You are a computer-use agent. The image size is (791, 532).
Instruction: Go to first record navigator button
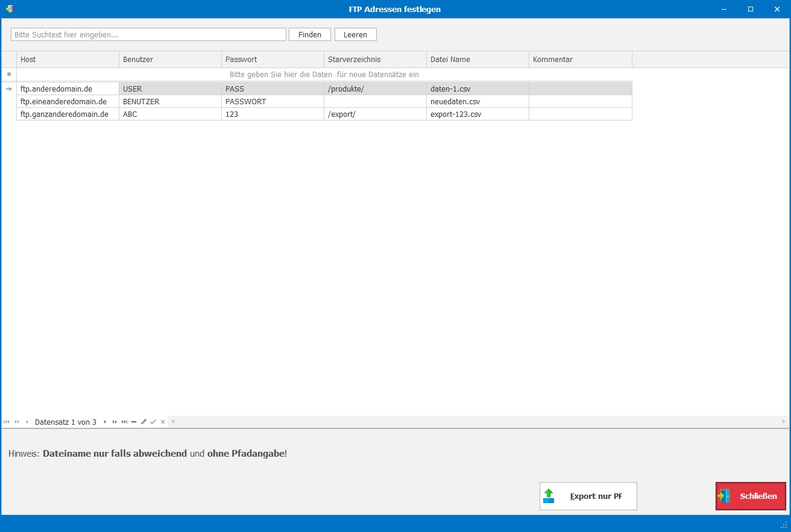pyautogui.click(x=6, y=422)
